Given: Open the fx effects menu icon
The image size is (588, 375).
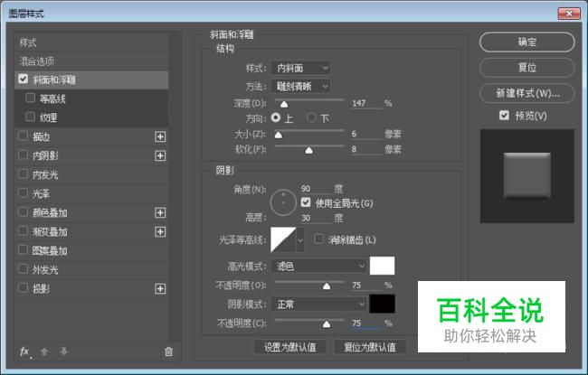Looking at the screenshot, I should [25, 352].
